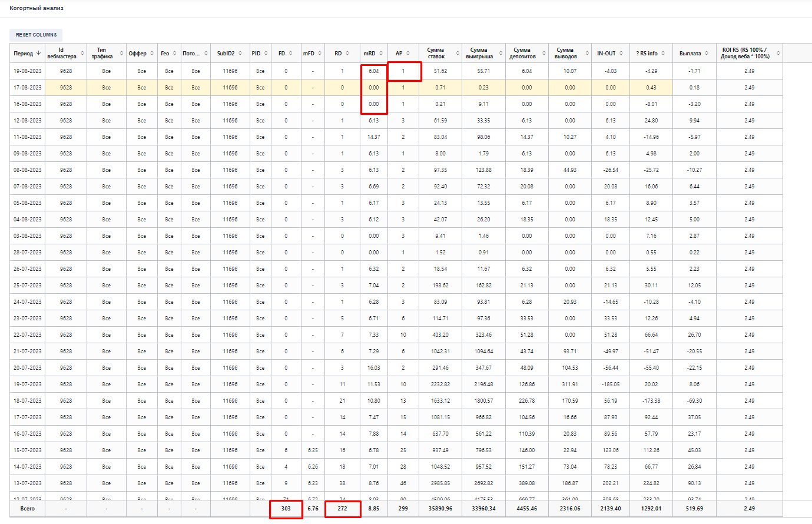Viewport: 812px width, 524px height.
Task: Click sort icon beside mRD header
Action: coord(381,53)
